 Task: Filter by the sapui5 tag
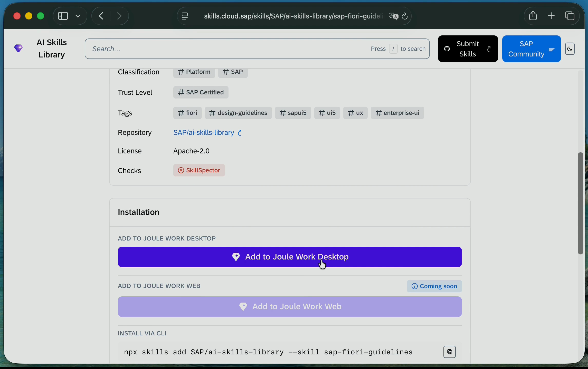coord(293,113)
